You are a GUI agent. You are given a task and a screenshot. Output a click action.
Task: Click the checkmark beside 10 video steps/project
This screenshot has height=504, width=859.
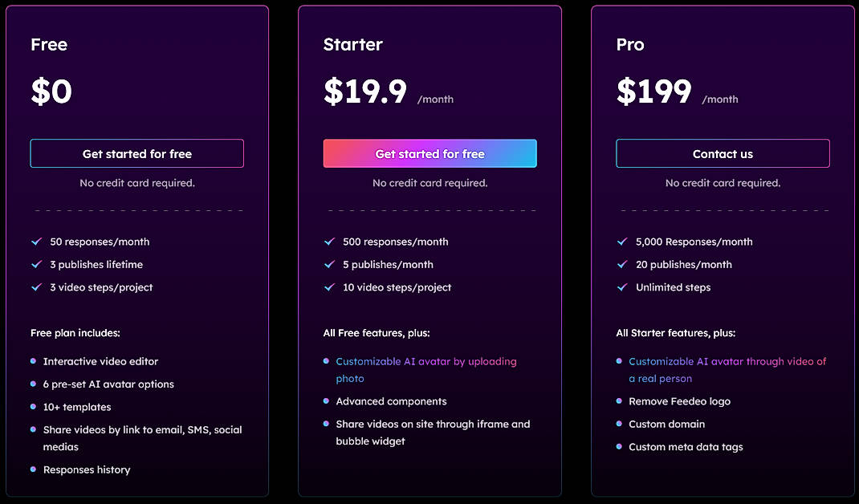pyautogui.click(x=329, y=287)
